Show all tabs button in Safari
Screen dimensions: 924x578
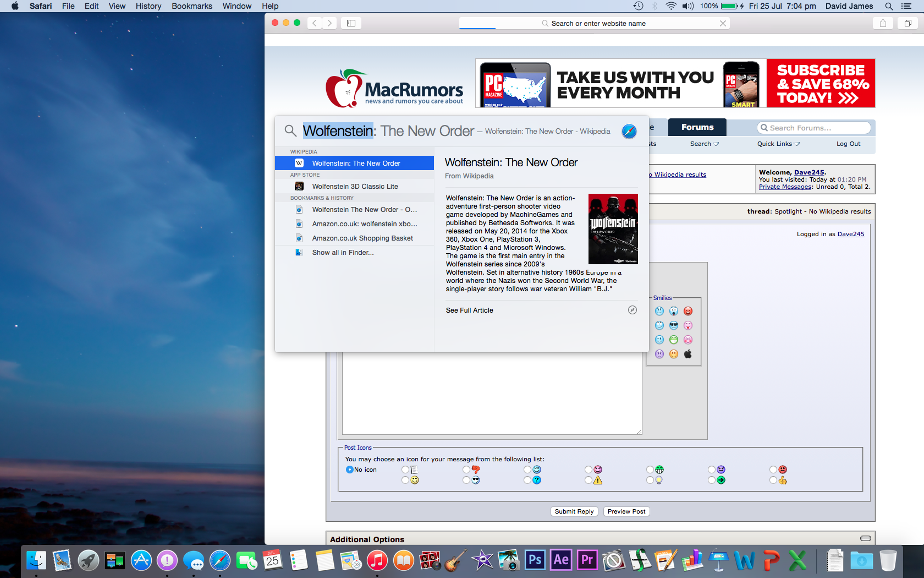coord(908,23)
